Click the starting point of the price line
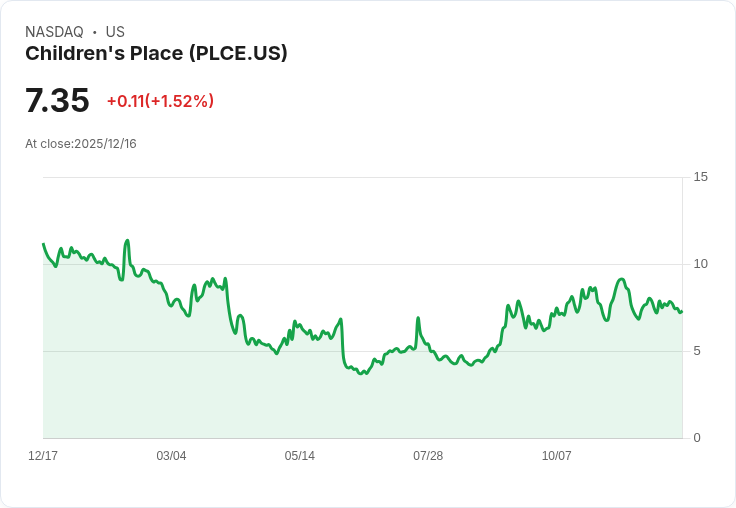 (43, 244)
